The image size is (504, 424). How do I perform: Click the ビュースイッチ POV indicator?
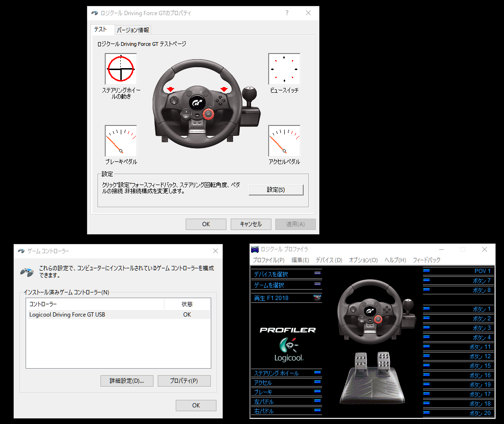tap(284, 69)
